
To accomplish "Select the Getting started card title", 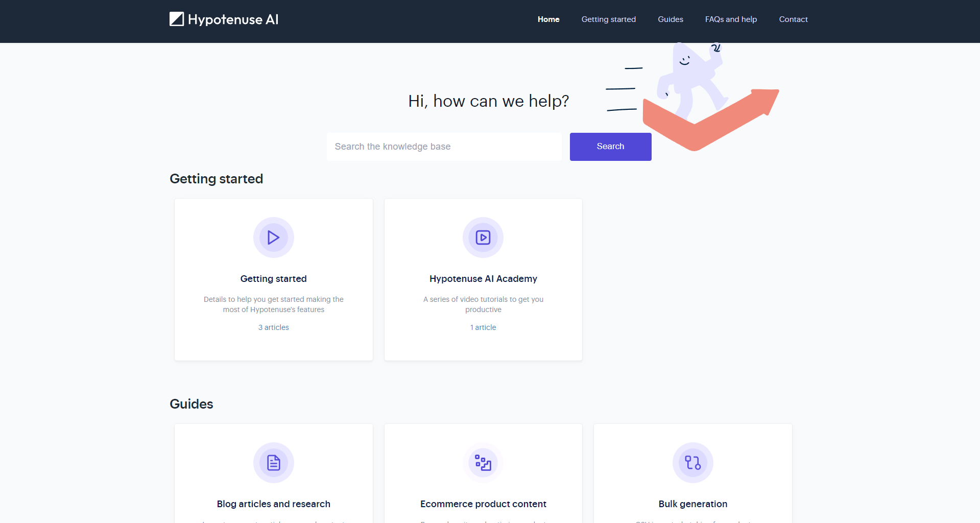I will pos(273,279).
